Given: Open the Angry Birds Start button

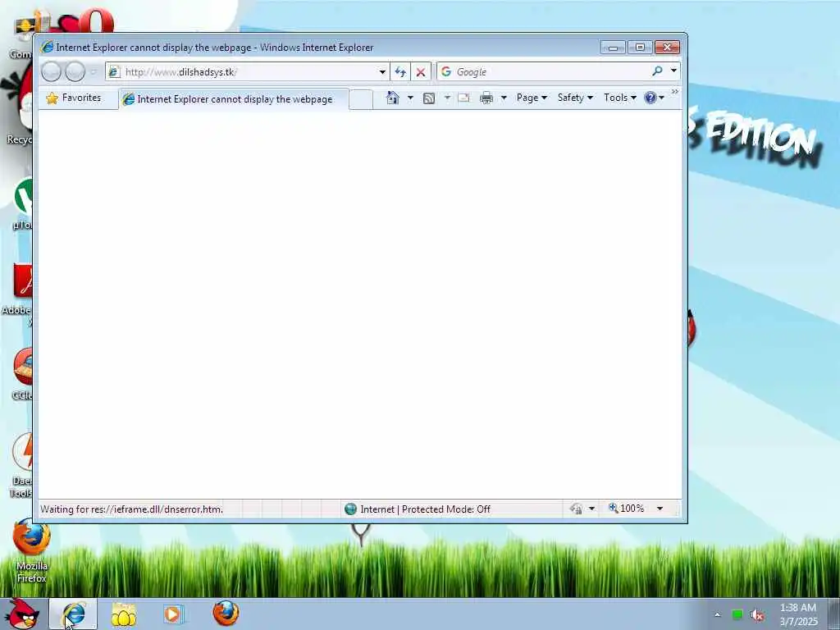Looking at the screenshot, I should pyautogui.click(x=22, y=614).
